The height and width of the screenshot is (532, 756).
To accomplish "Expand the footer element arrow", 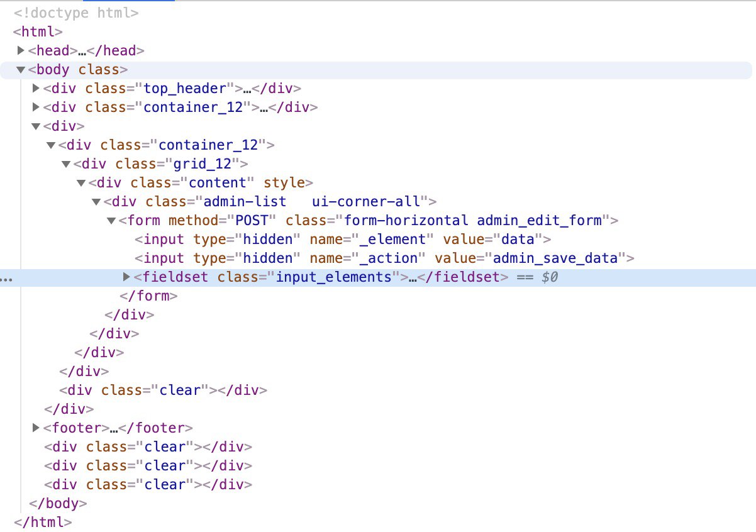I will coord(36,428).
